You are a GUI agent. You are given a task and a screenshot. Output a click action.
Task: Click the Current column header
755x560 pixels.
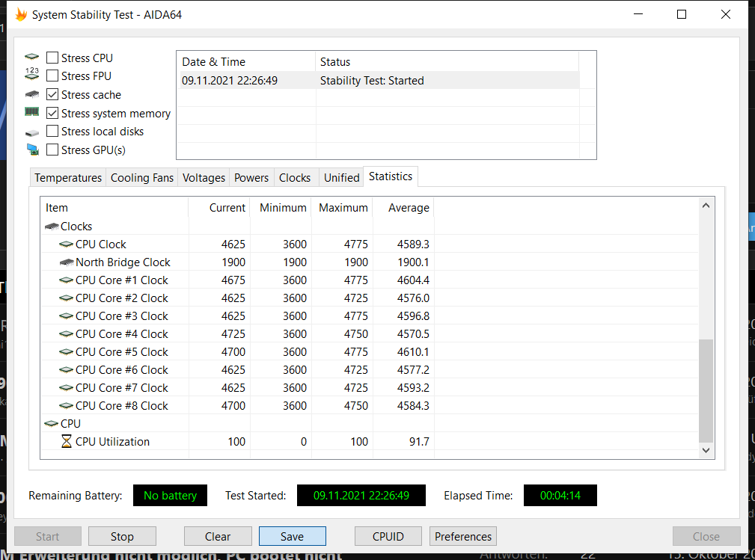[x=219, y=207]
